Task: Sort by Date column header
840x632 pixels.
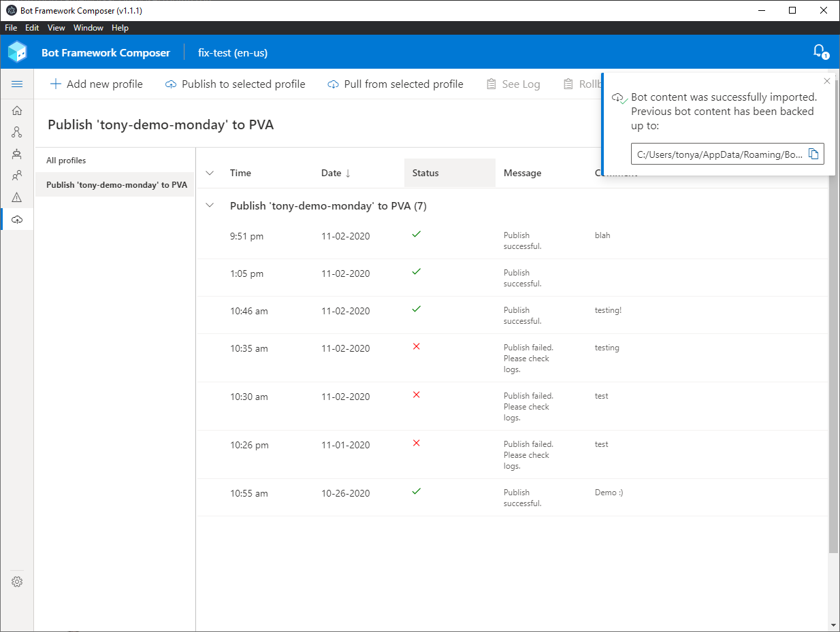Action: coord(336,173)
